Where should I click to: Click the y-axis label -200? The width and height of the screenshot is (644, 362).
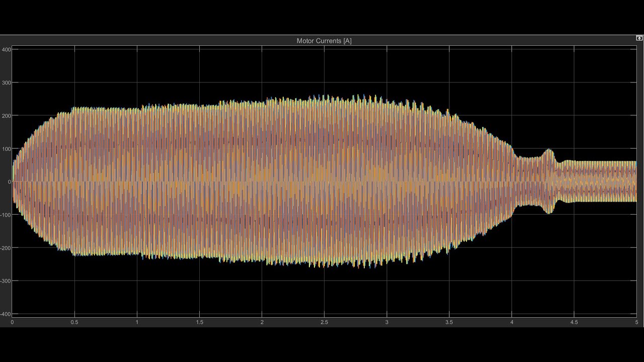(6, 248)
